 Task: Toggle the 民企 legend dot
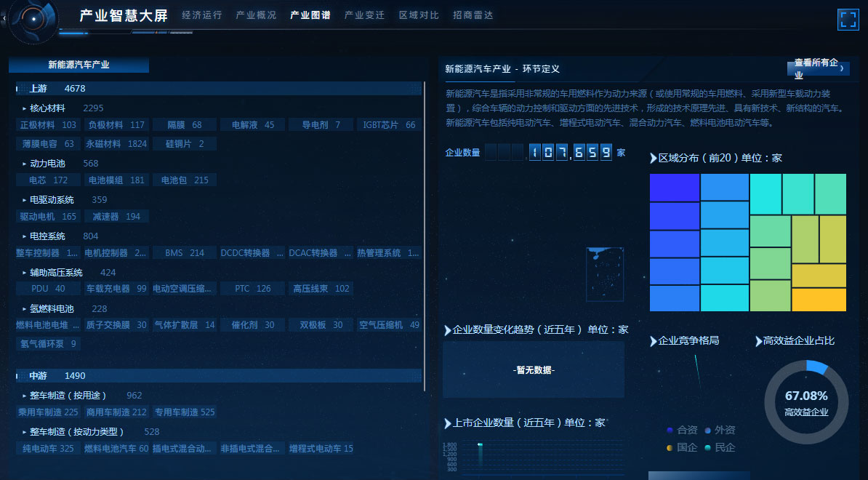pos(709,448)
